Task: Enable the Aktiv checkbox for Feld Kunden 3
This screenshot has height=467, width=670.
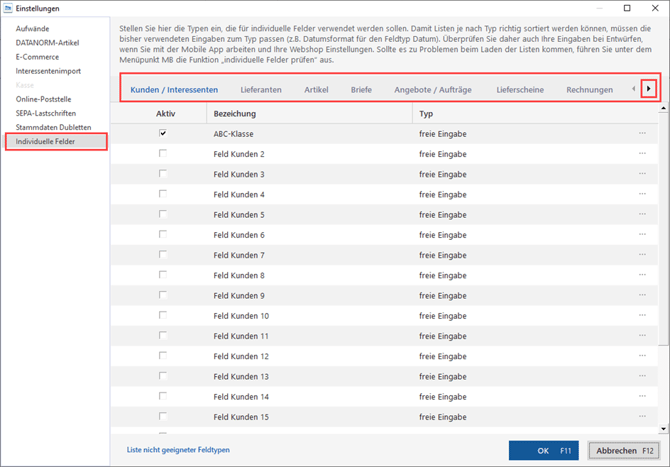Action: 163,173
